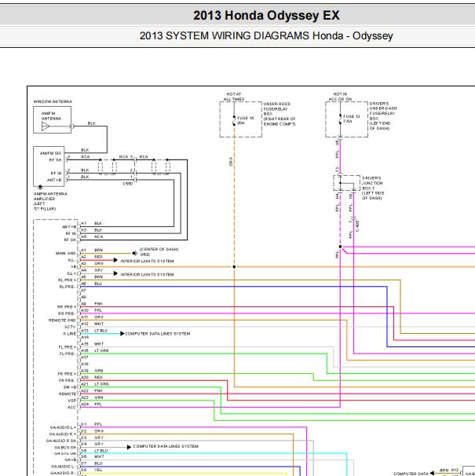Click the 'FUSE 13 7.5A' fuse label

[x=351, y=119]
